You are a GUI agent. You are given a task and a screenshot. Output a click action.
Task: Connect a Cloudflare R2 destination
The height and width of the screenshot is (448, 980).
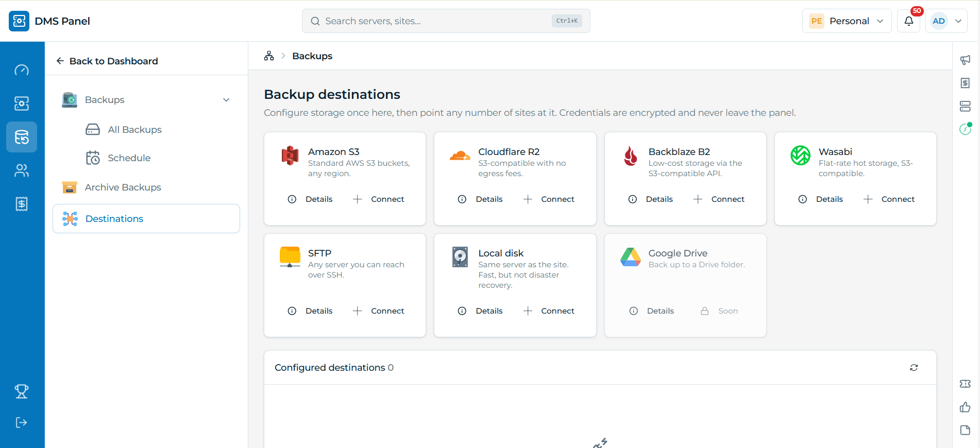[x=549, y=199]
